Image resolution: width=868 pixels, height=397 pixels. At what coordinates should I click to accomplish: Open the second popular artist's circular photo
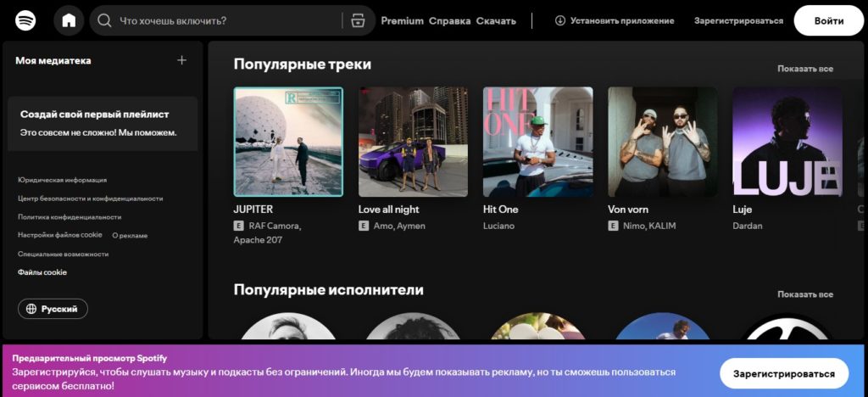(x=413, y=326)
